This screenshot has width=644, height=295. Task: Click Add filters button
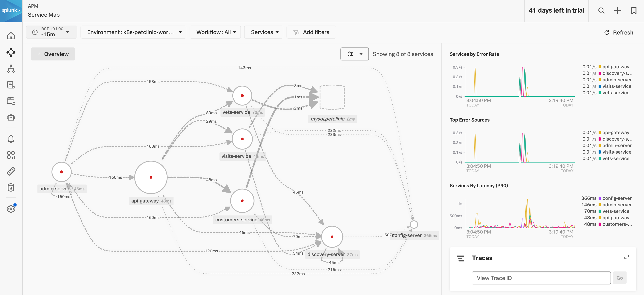point(311,32)
